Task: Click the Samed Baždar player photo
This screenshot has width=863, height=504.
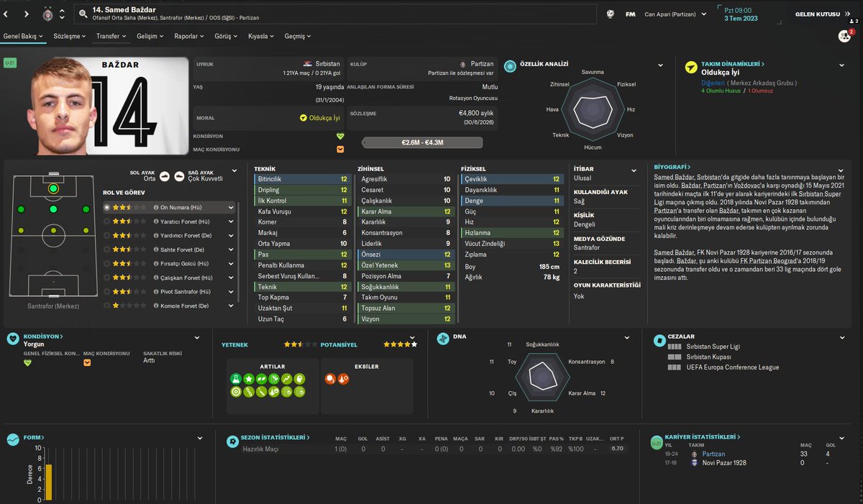Action: click(62, 105)
